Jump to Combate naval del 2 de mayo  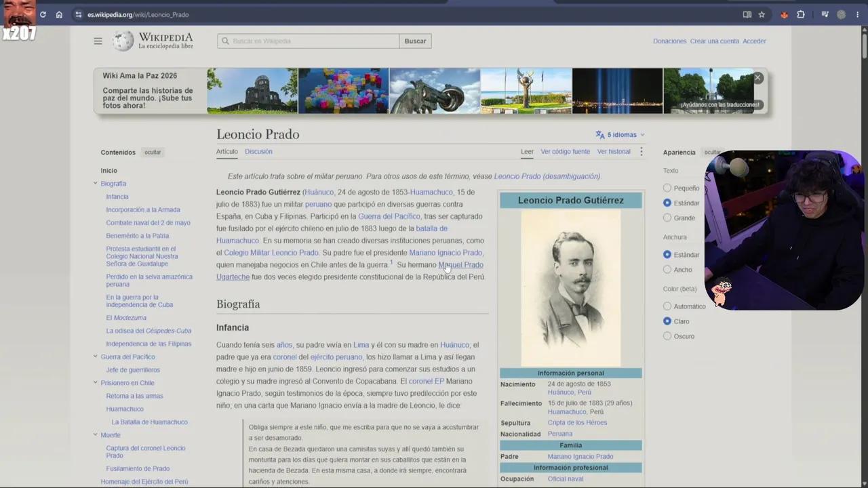[x=149, y=223]
